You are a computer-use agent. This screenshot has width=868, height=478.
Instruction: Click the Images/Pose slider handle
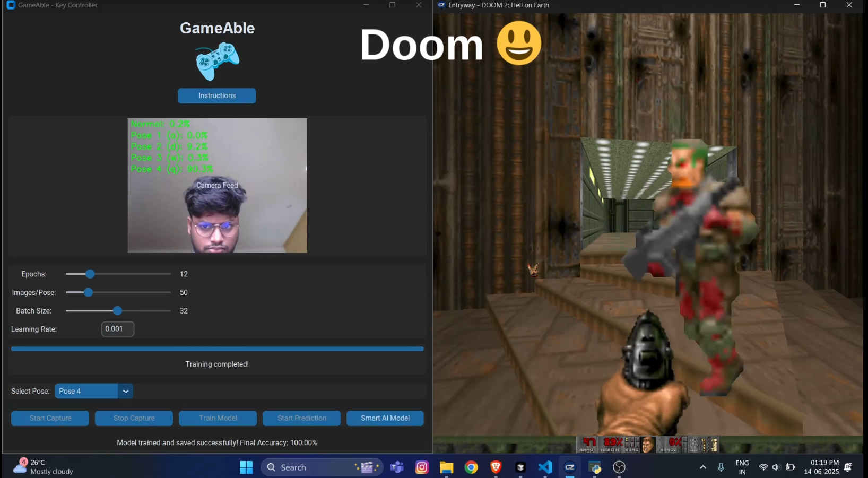(89, 292)
